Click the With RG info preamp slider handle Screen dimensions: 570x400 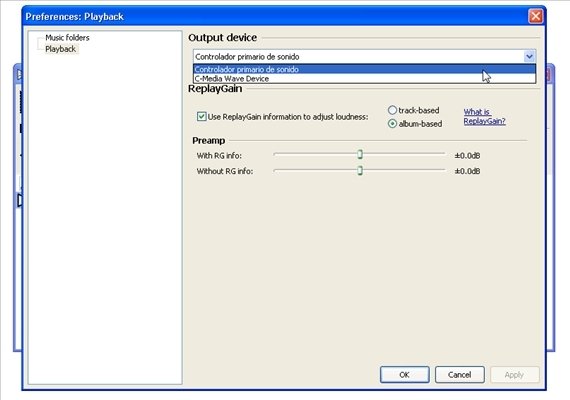point(360,155)
